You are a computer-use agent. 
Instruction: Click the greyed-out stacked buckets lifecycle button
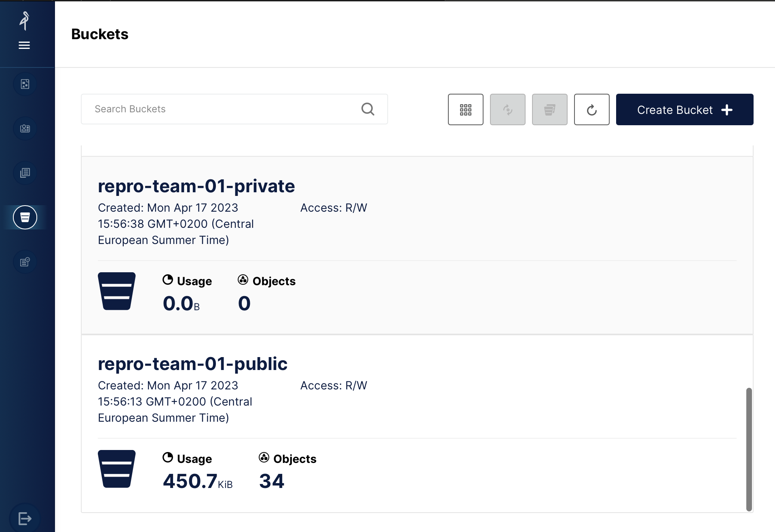pyautogui.click(x=549, y=109)
